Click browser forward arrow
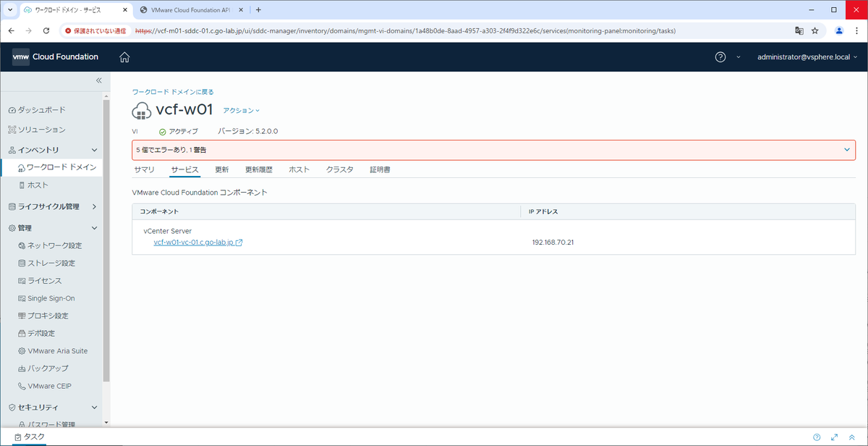Screen dimensions: 868x446 (29, 31)
